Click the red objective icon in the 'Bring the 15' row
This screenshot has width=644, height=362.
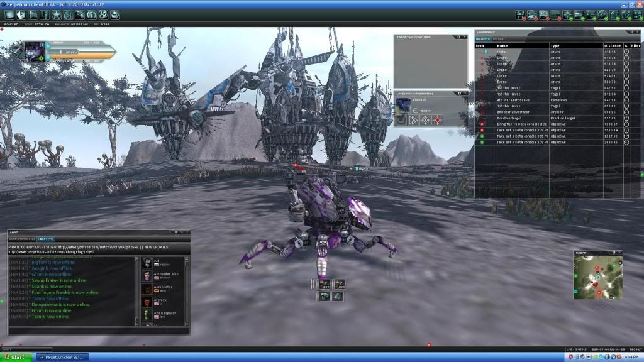click(x=482, y=124)
